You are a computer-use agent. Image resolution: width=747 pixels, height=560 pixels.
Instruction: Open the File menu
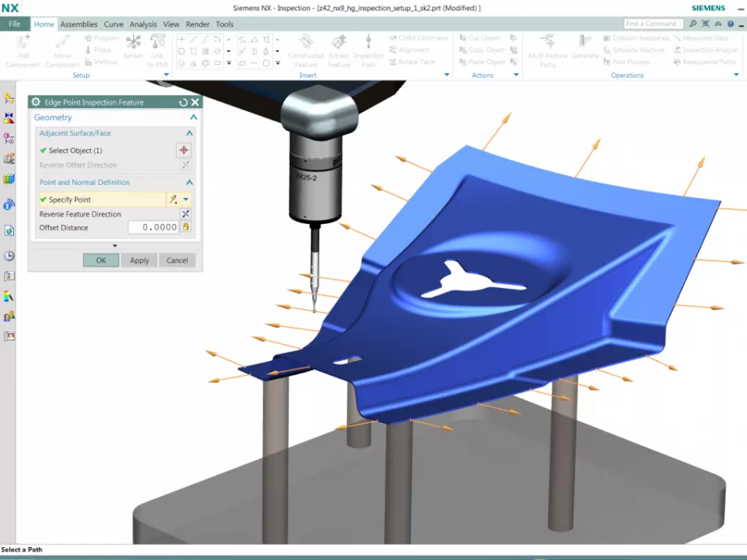coord(15,24)
